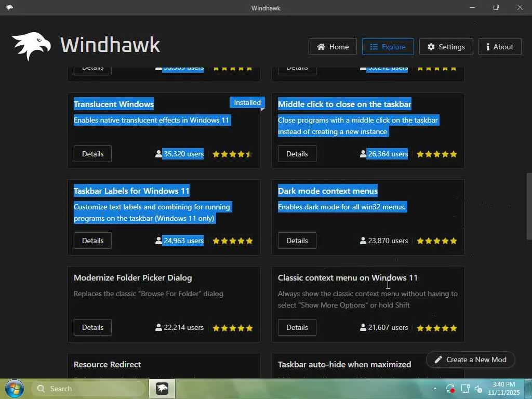The height and width of the screenshot is (399, 532).
Task: Click star rating of Modernize Folder Picker Dialog
Action: click(232, 328)
